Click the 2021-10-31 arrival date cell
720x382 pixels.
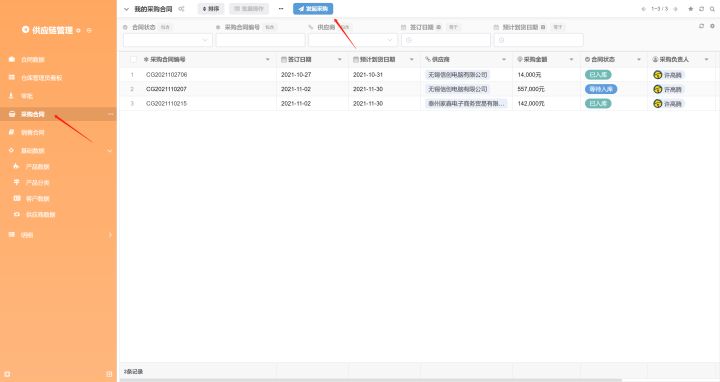coord(384,74)
